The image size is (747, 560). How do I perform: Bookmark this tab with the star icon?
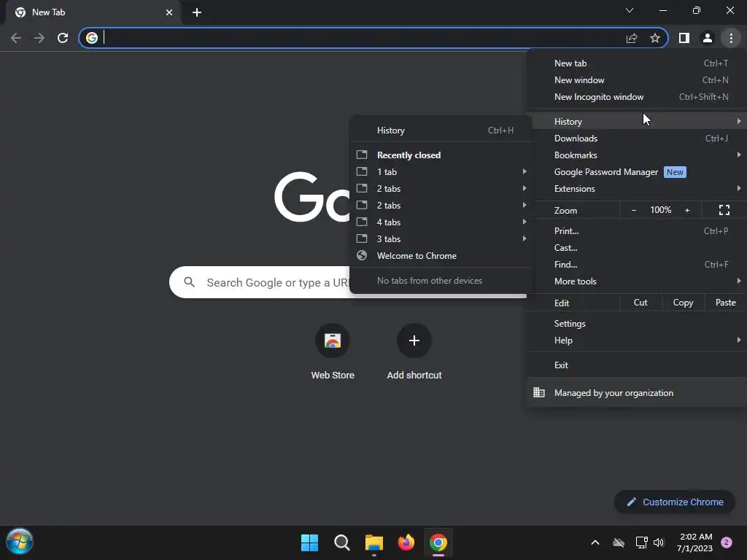click(x=655, y=38)
